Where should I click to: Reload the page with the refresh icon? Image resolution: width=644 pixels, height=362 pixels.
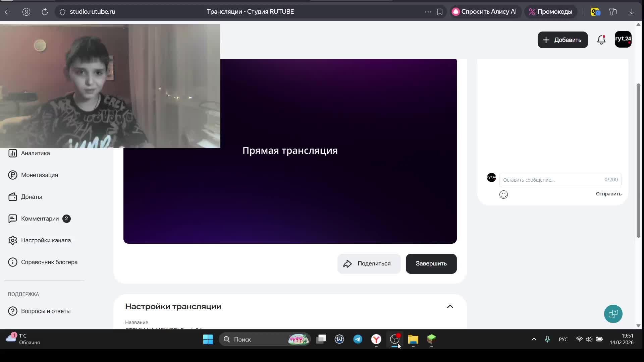[x=45, y=12]
